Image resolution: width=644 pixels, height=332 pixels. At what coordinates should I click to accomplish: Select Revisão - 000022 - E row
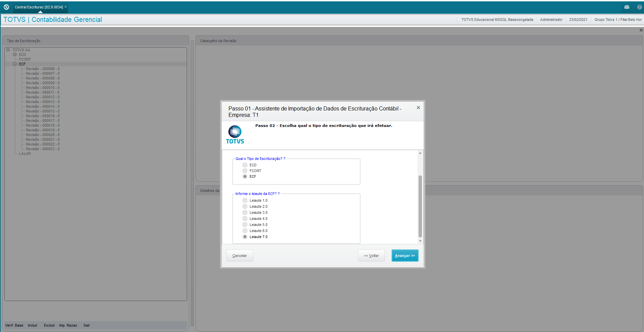pyautogui.click(x=43, y=144)
